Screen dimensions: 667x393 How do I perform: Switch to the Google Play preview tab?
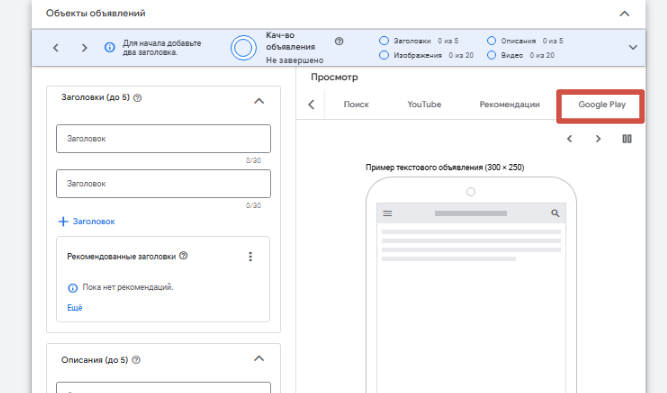[x=601, y=105]
